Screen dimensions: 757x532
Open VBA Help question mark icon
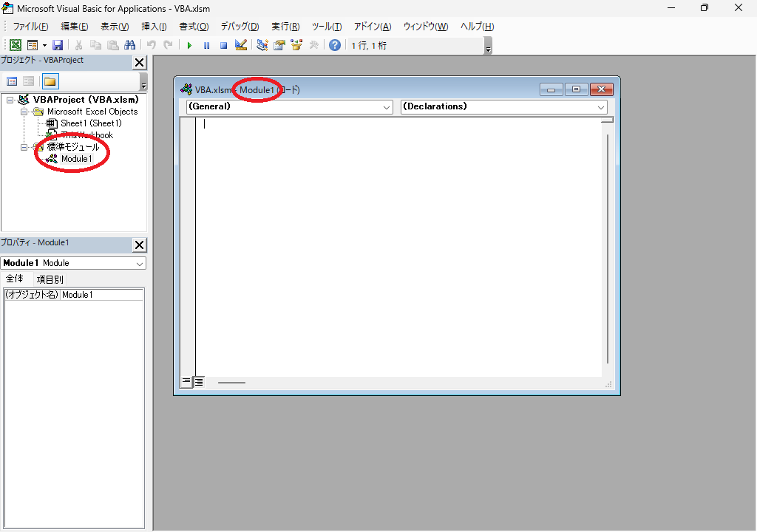pos(335,45)
